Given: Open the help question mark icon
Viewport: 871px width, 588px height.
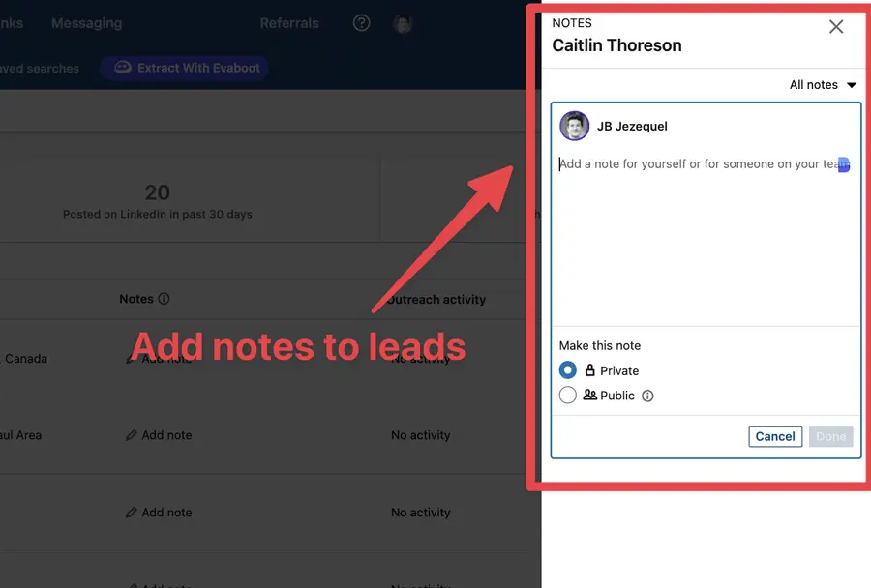Looking at the screenshot, I should 361,22.
